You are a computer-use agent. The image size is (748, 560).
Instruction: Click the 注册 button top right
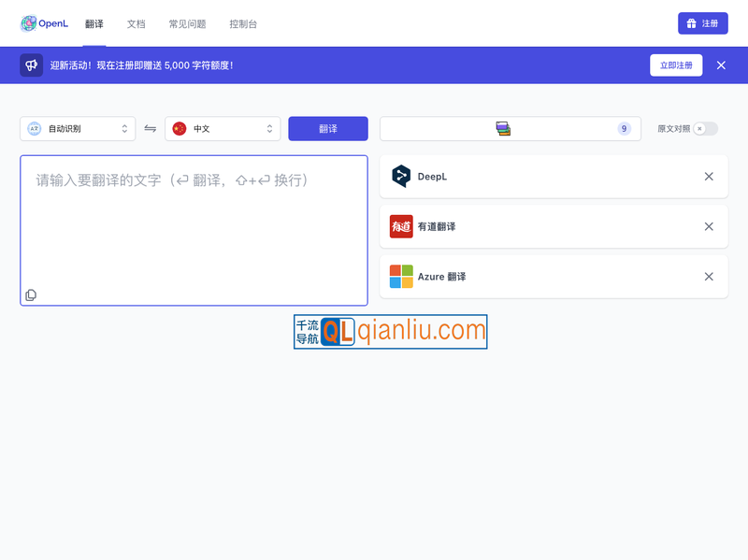(702, 23)
